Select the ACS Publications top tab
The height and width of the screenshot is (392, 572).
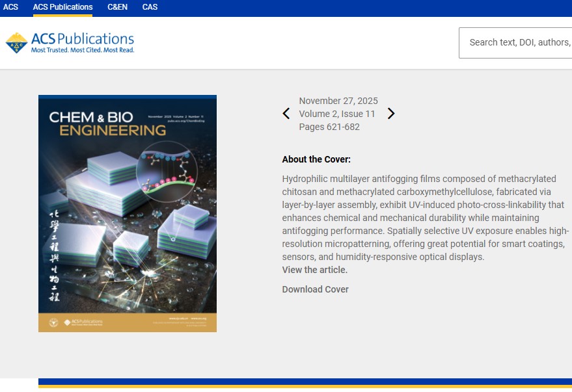coord(62,7)
